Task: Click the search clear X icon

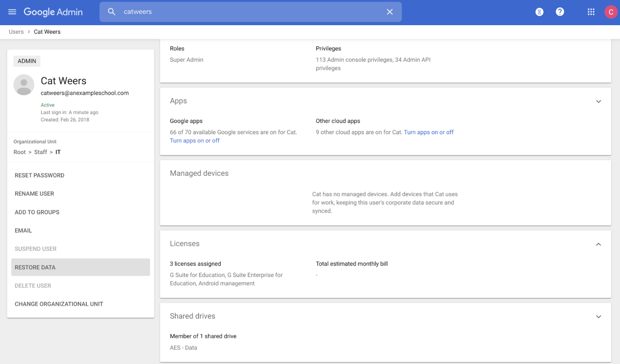Action: coord(389,12)
